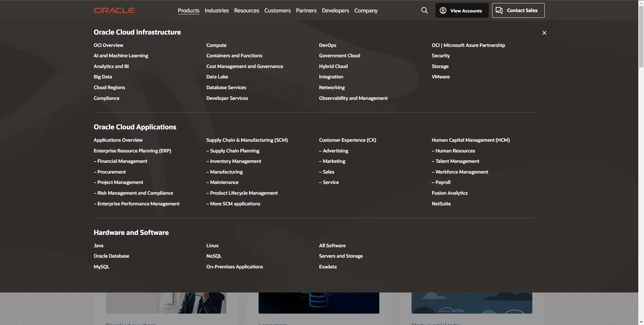Open Risk Management and Compliance

133,193
